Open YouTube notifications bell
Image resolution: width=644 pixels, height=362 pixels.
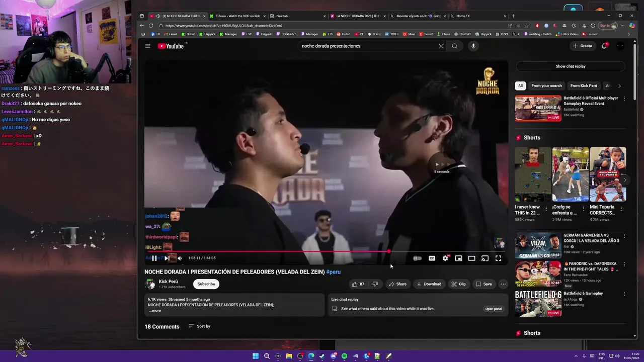coord(604,46)
